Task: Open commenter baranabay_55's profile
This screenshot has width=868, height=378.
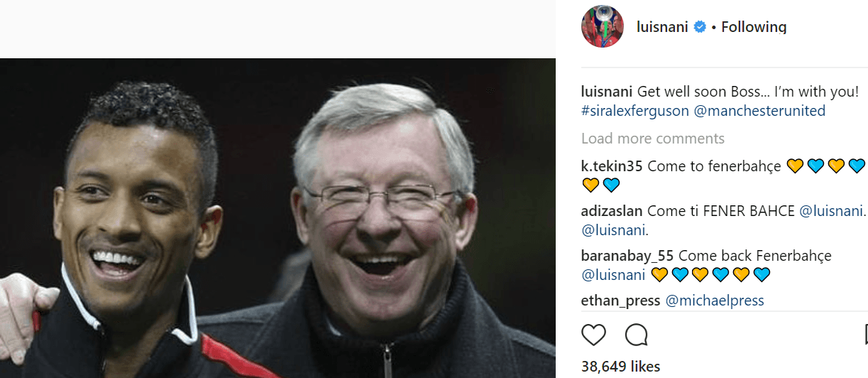Action: tap(627, 256)
